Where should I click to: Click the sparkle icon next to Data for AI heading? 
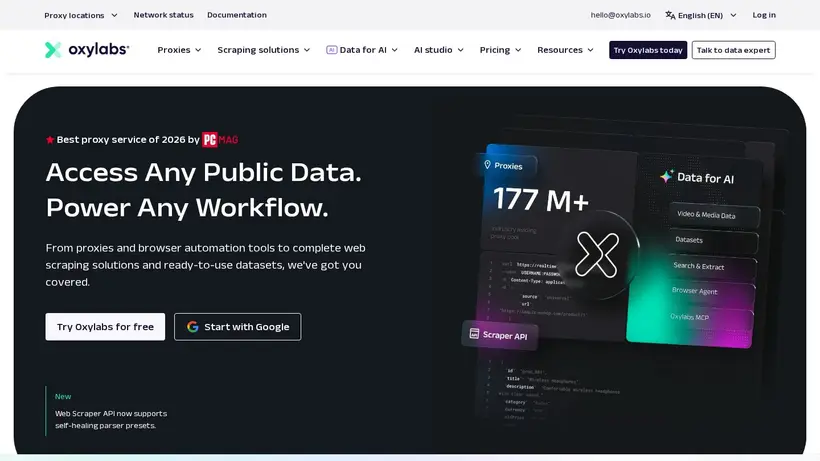pyautogui.click(x=666, y=176)
